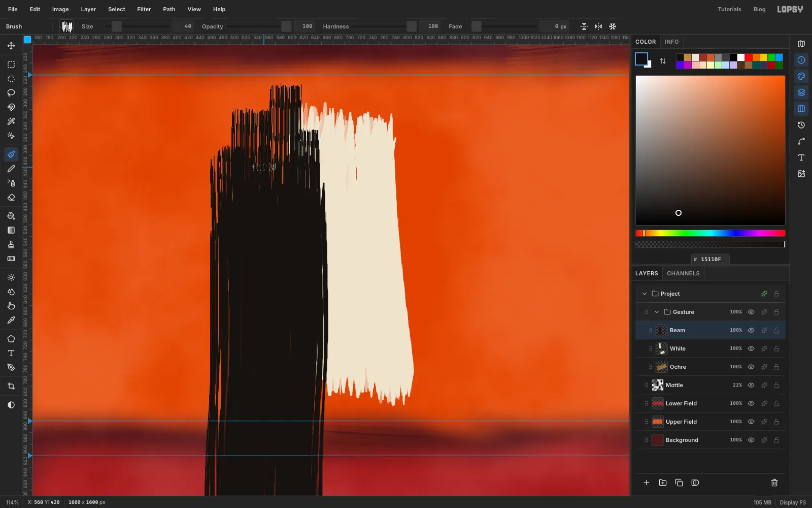Select the Pencil tool
812x508 pixels.
coord(11,169)
